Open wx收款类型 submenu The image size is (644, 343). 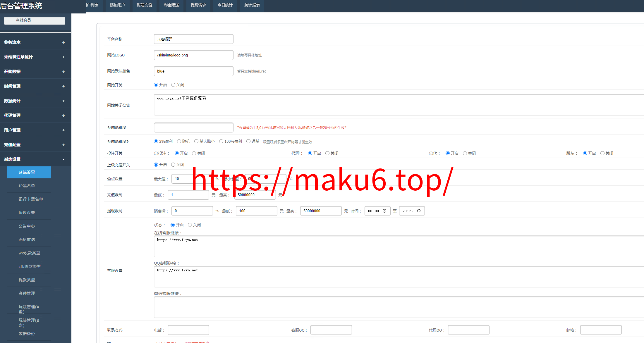[29, 253]
